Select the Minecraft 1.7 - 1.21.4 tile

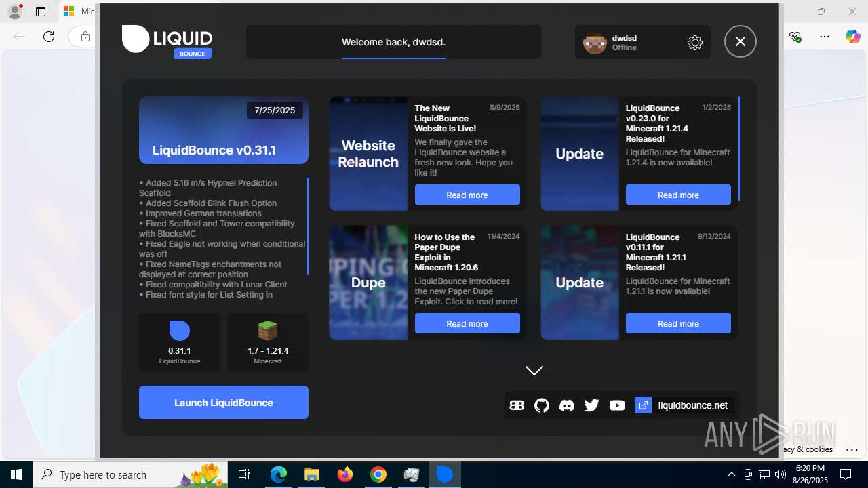[268, 342]
